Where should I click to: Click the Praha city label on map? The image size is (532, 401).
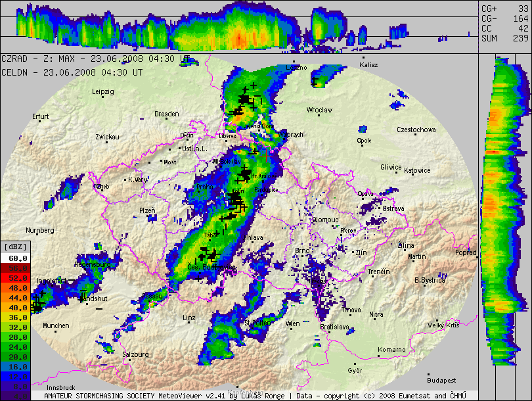pos(204,187)
